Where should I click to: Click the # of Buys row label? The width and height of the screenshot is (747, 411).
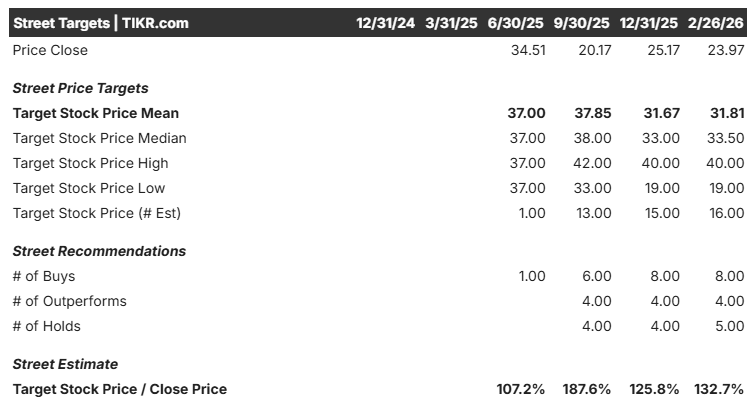[x=44, y=276]
